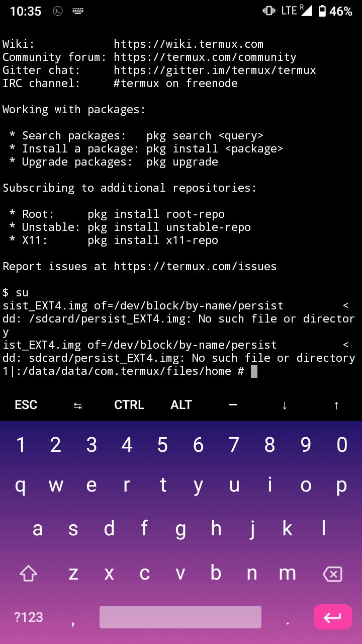This screenshot has height=644, width=362.
Task: Toggle the shift key on keyboard
Action: (x=28, y=573)
